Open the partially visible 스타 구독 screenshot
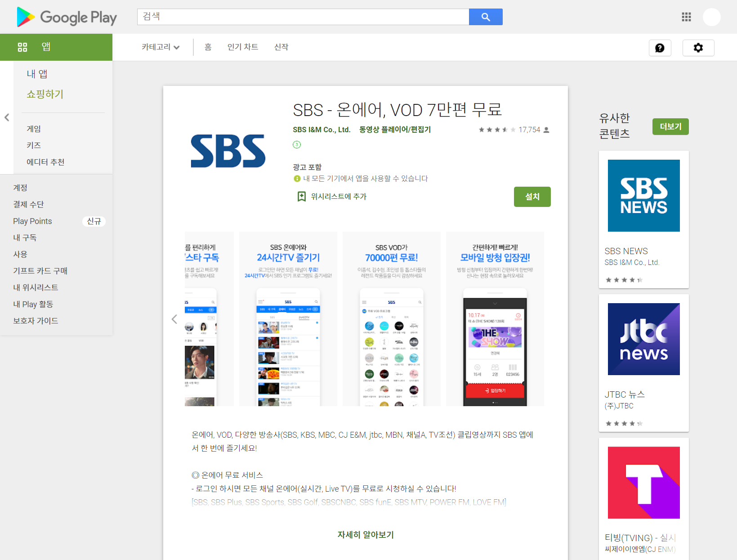The image size is (737, 560). point(209,319)
